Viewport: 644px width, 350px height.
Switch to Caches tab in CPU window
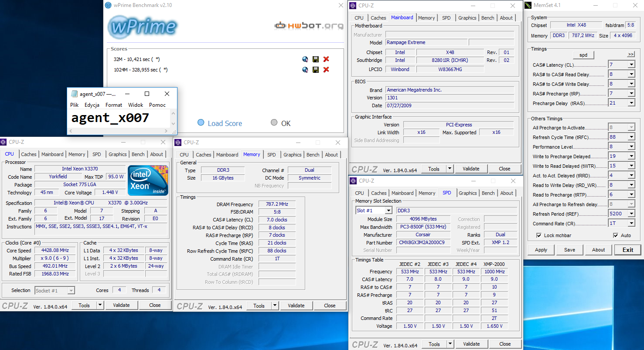(29, 154)
